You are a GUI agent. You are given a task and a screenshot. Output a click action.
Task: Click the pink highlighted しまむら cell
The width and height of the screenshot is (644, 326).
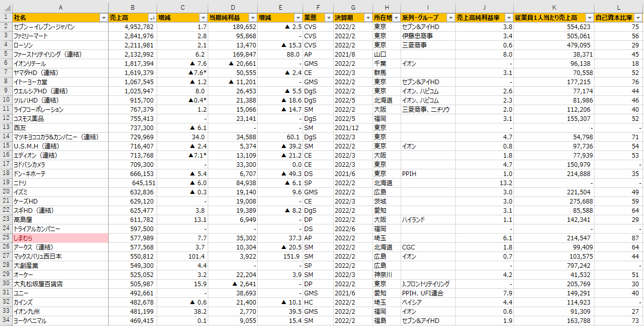(60, 238)
